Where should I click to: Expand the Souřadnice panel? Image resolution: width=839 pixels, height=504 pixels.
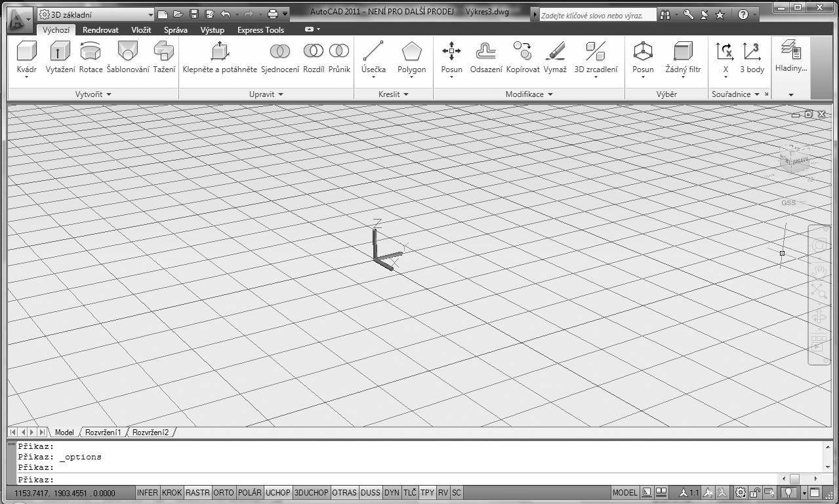click(x=736, y=94)
